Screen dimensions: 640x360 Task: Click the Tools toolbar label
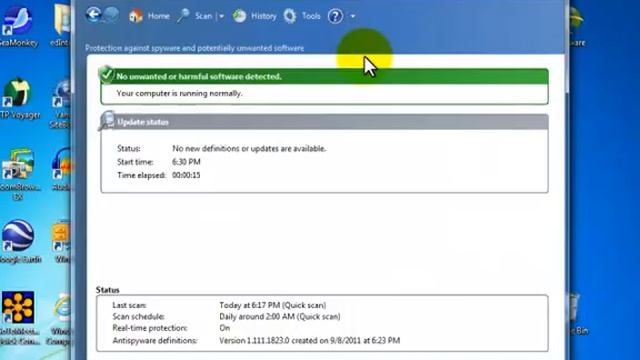(311, 16)
